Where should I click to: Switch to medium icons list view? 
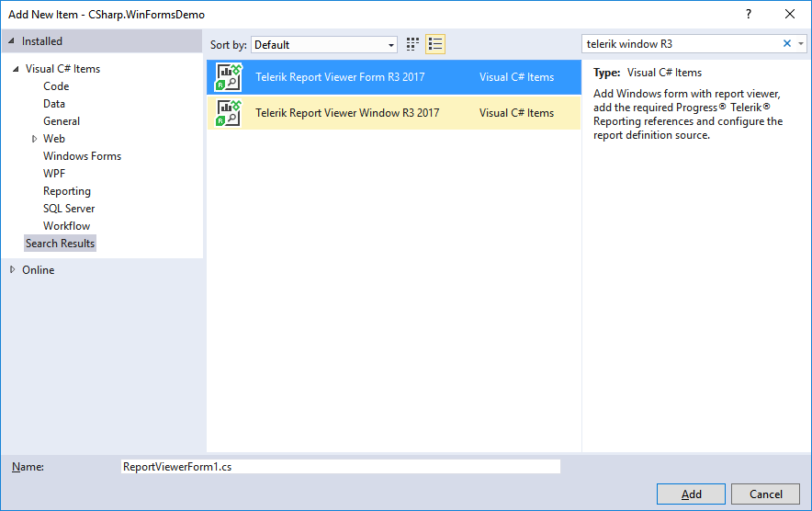click(435, 44)
